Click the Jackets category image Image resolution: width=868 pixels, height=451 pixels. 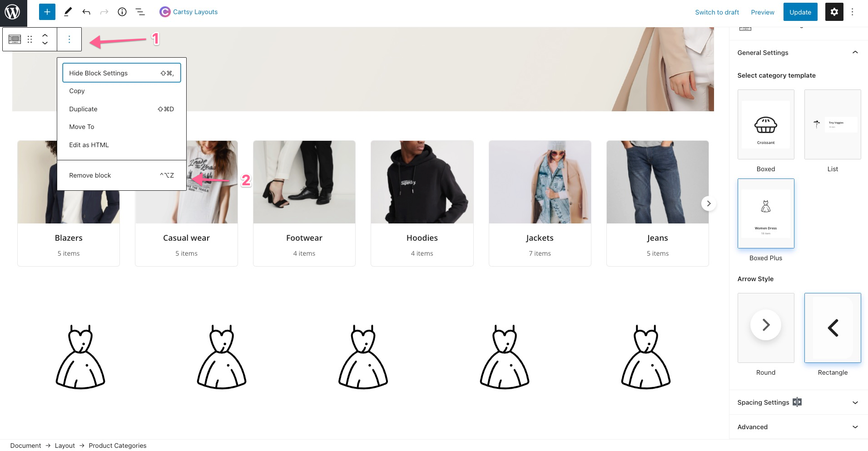pyautogui.click(x=540, y=182)
